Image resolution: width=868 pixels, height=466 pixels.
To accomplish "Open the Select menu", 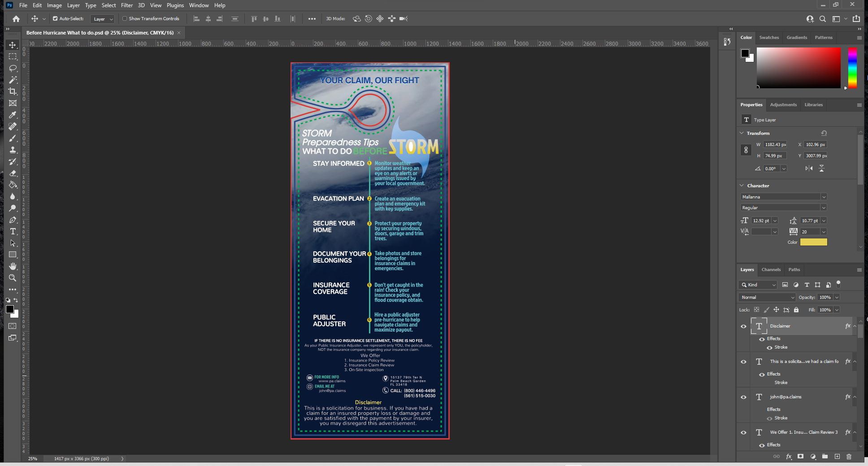I will click(x=108, y=5).
